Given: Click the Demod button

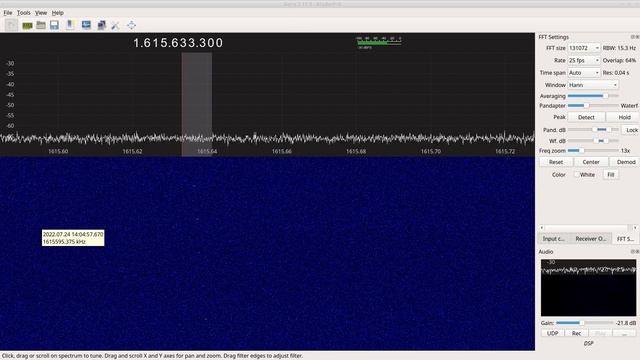Looking at the screenshot, I should pyautogui.click(x=625, y=162).
